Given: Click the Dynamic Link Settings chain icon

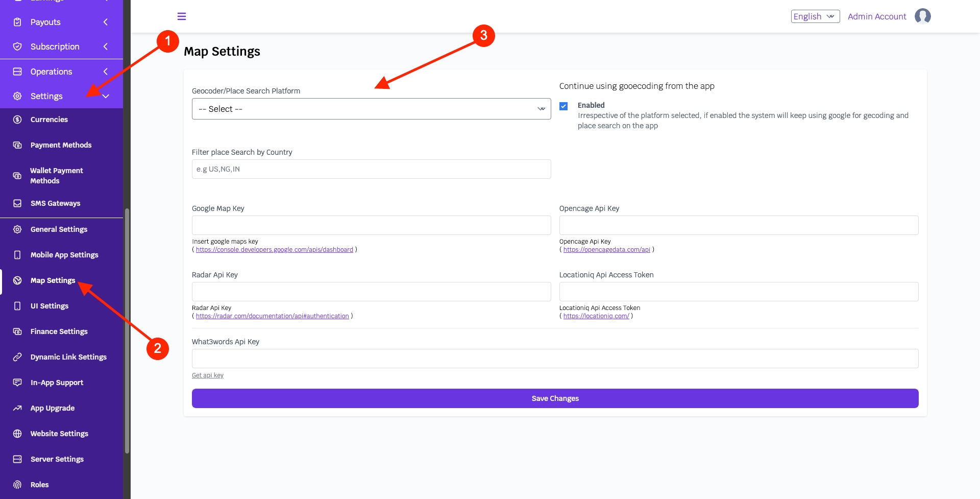Looking at the screenshot, I should [17, 357].
